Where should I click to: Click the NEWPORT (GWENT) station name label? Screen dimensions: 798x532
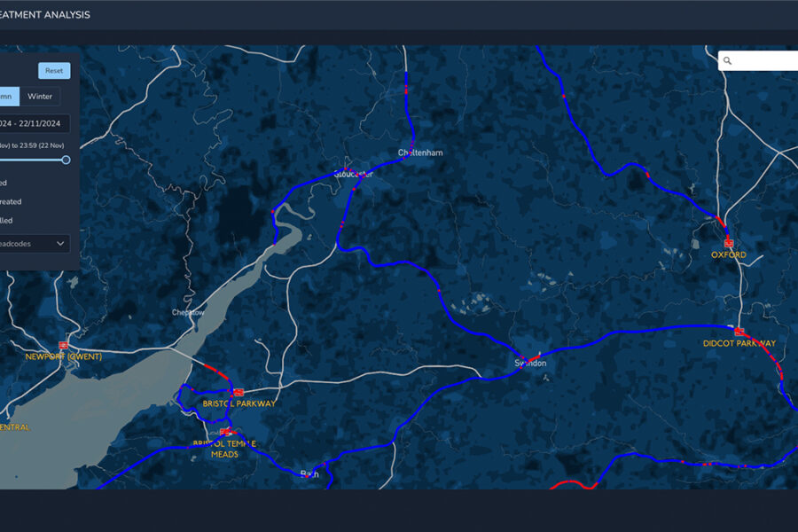pos(64,356)
